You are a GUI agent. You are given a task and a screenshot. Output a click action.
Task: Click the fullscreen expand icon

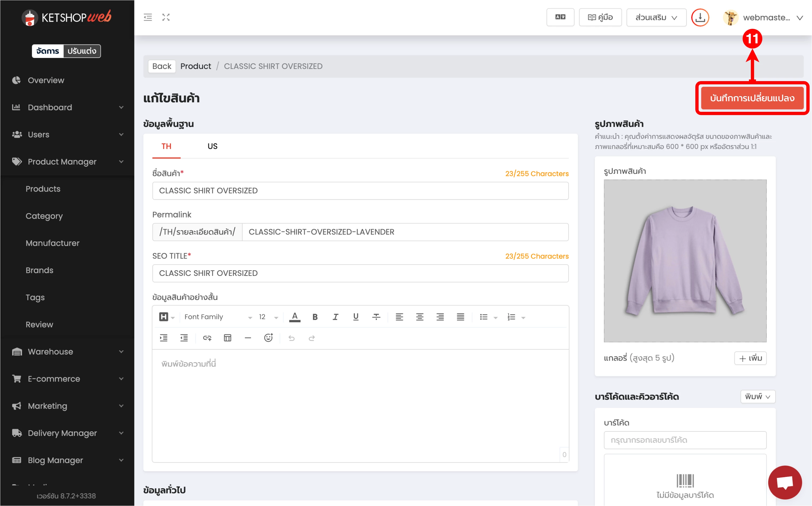coord(166,18)
